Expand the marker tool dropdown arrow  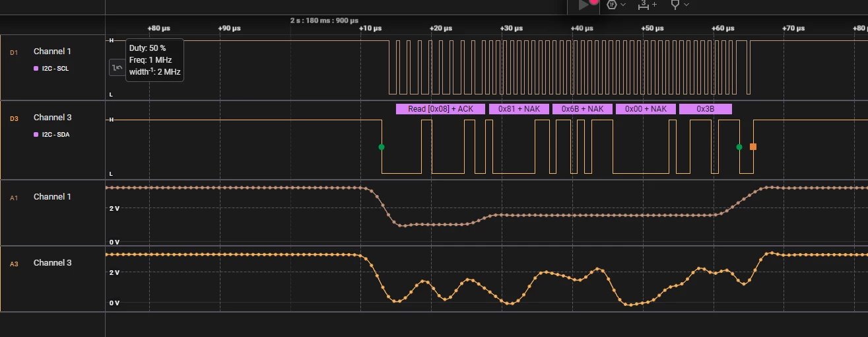[687, 5]
